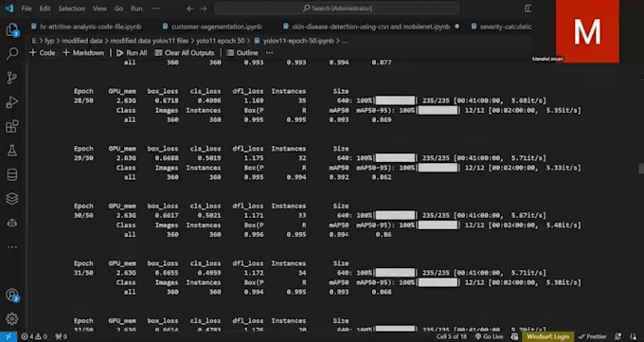
Task: Go back with the left arrow
Action: (x=189, y=9)
